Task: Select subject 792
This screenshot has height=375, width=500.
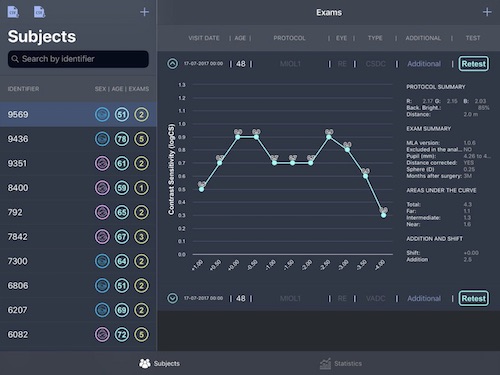Action: coord(78,212)
